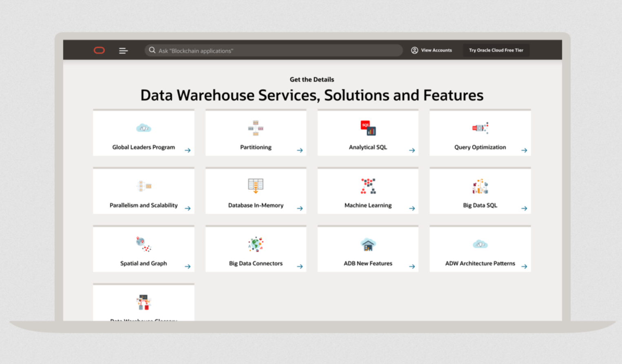Open the Database In-Memory link
Image resolution: width=622 pixels, height=364 pixels.
(x=256, y=205)
